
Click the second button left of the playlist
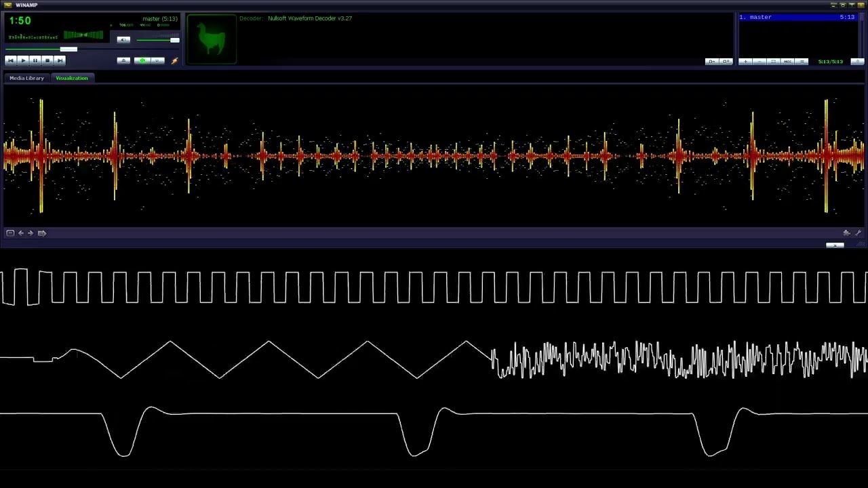pos(726,62)
